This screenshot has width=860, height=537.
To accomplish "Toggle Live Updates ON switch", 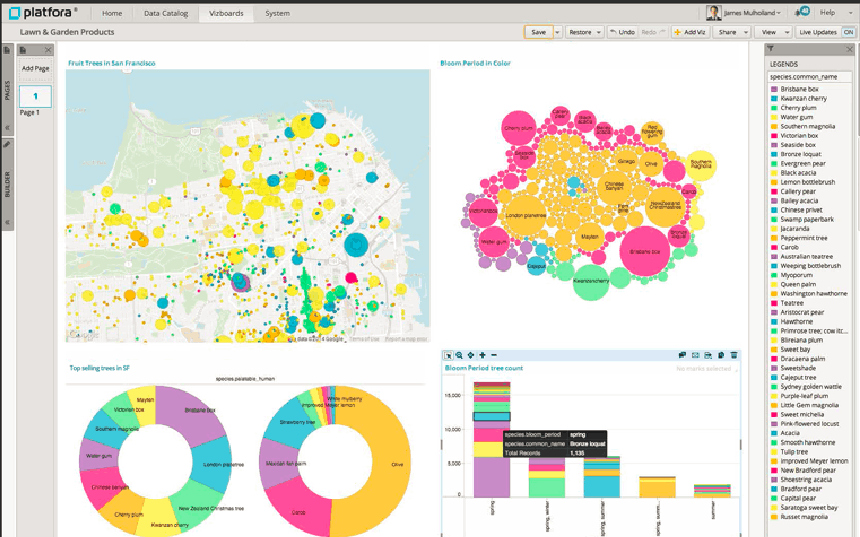I will (848, 32).
